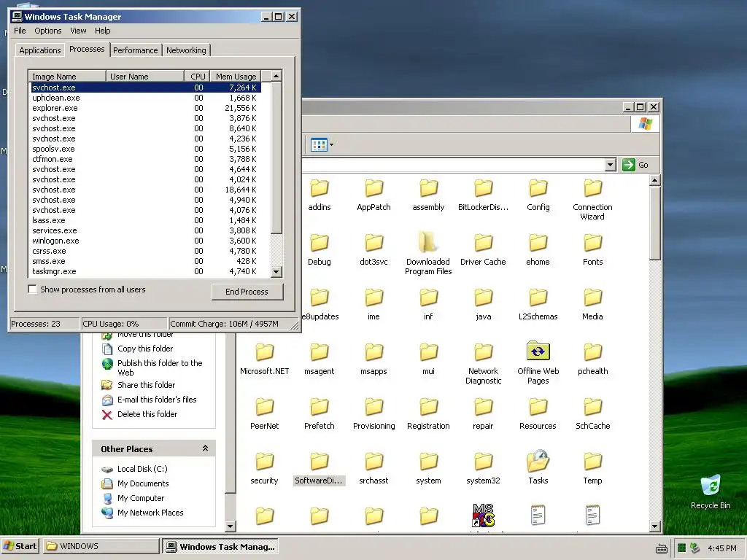This screenshot has height=560, width=747.
Task: Open the Views dropdown arrow
Action: (332, 145)
